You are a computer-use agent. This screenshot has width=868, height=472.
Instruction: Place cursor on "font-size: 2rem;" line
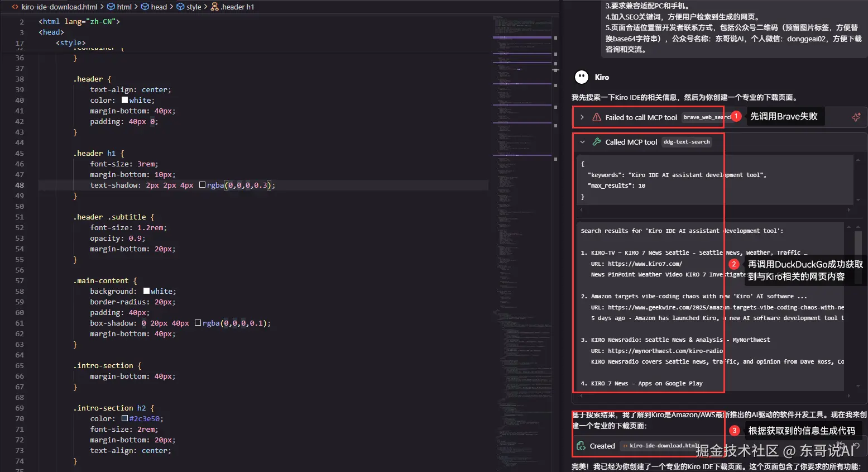[124, 429]
